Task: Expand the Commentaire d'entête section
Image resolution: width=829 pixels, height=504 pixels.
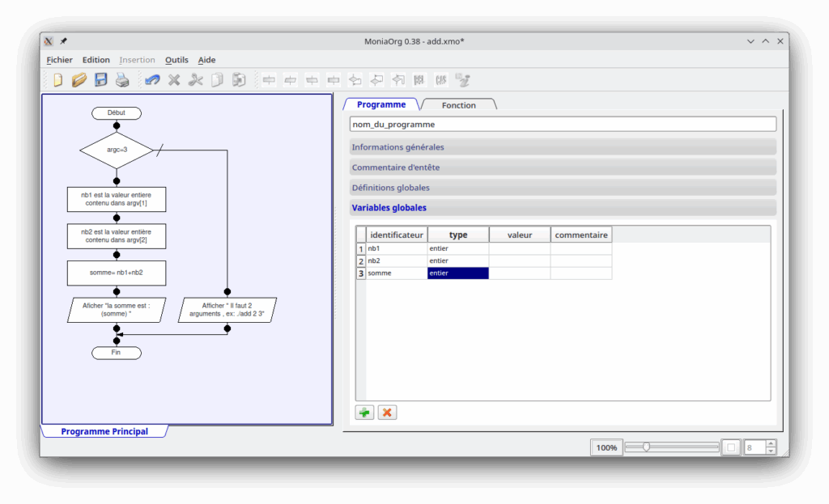Action: 562,167
